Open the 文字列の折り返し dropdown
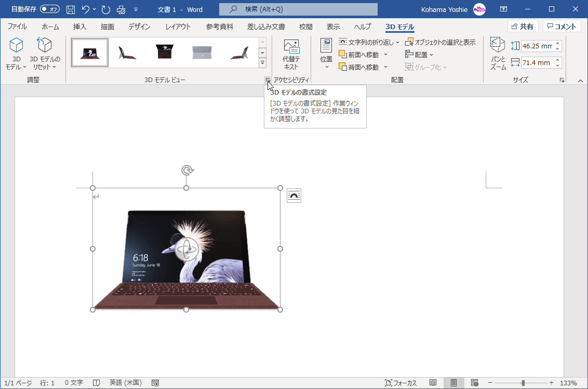The width and height of the screenshot is (588, 389). pos(367,42)
